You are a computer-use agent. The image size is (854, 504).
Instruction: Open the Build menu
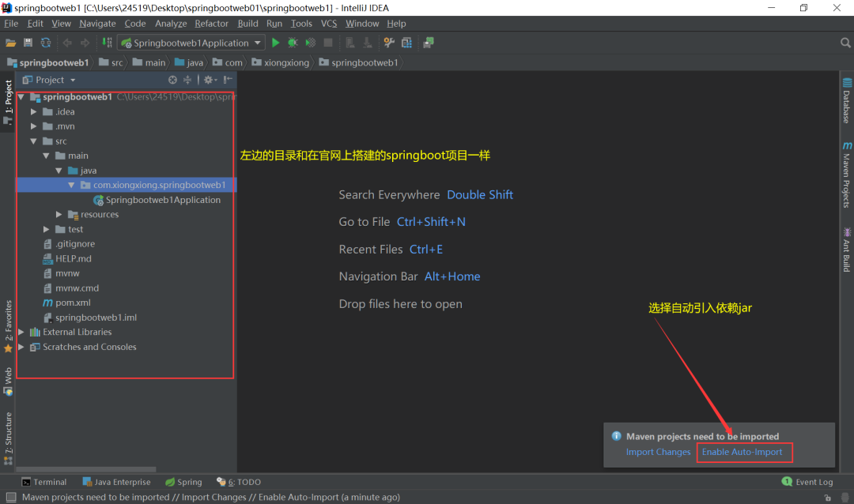pos(248,24)
